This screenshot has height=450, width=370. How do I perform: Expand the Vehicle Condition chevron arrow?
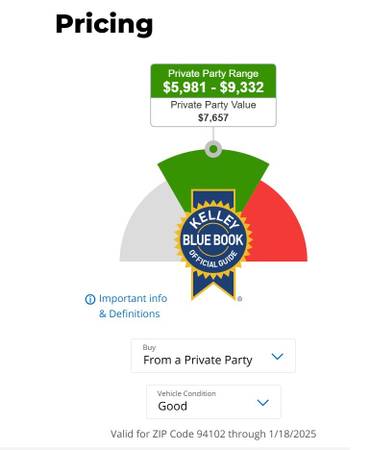(263, 403)
